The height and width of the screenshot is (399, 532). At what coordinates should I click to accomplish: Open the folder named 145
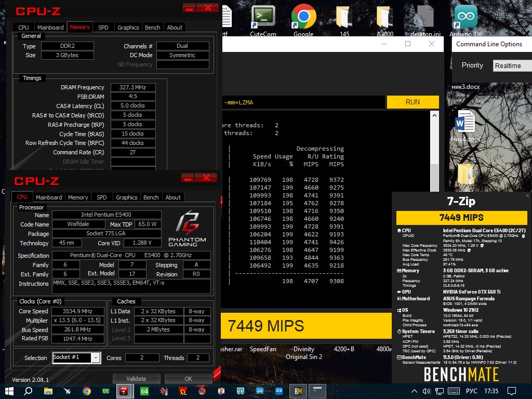point(344,19)
